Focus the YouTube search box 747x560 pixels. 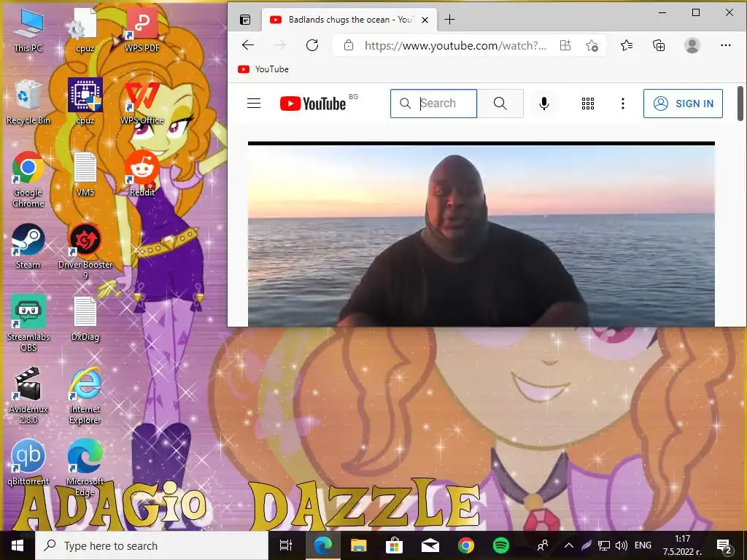[433, 104]
